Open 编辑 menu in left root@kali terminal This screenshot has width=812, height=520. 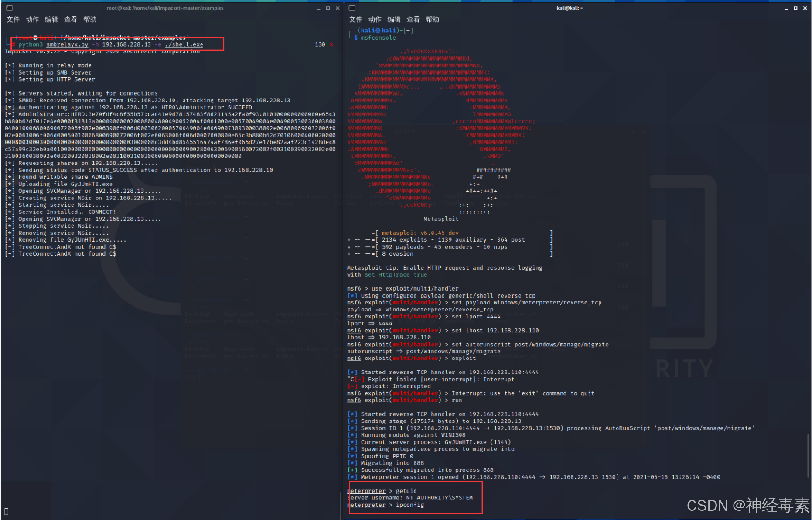pos(51,19)
